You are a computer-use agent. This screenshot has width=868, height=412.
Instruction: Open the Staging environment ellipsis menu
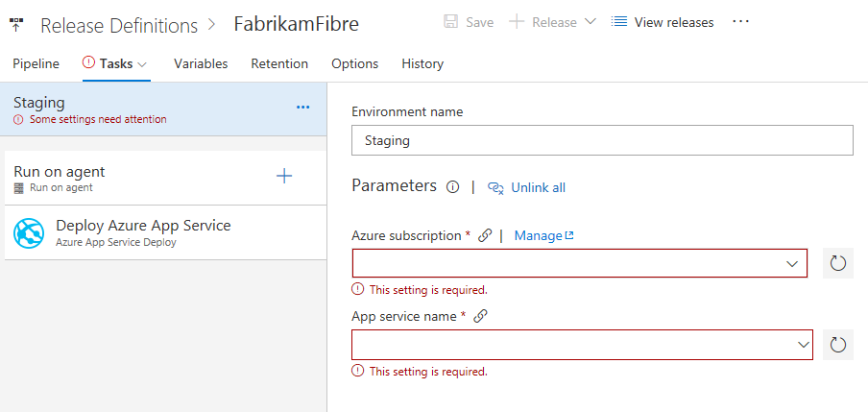pyautogui.click(x=302, y=107)
